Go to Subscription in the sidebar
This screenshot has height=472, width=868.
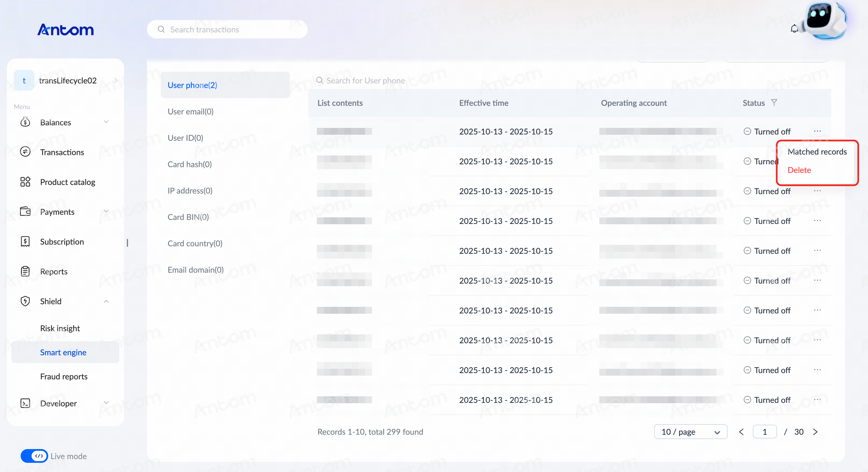(x=62, y=242)
